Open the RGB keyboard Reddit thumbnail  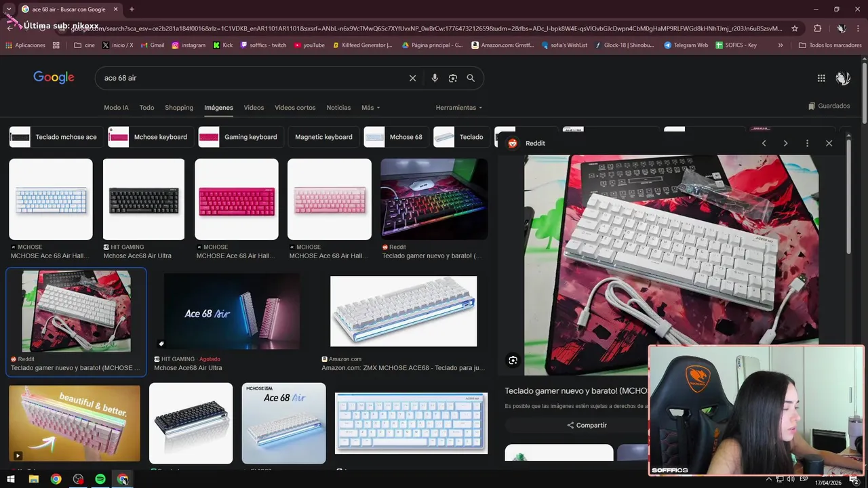coord(434,199)
